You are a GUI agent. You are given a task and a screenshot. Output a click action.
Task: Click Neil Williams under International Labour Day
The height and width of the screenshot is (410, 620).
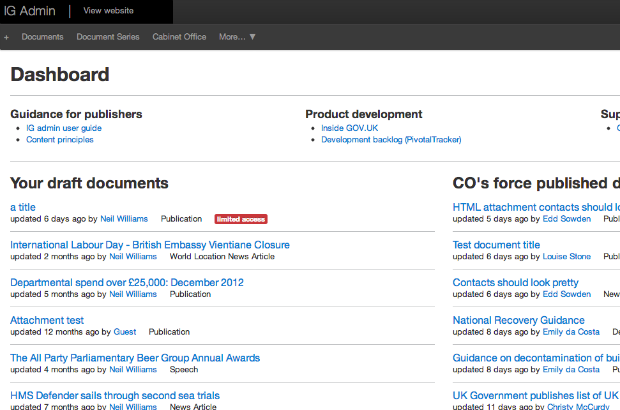click(x=133, y=256)
